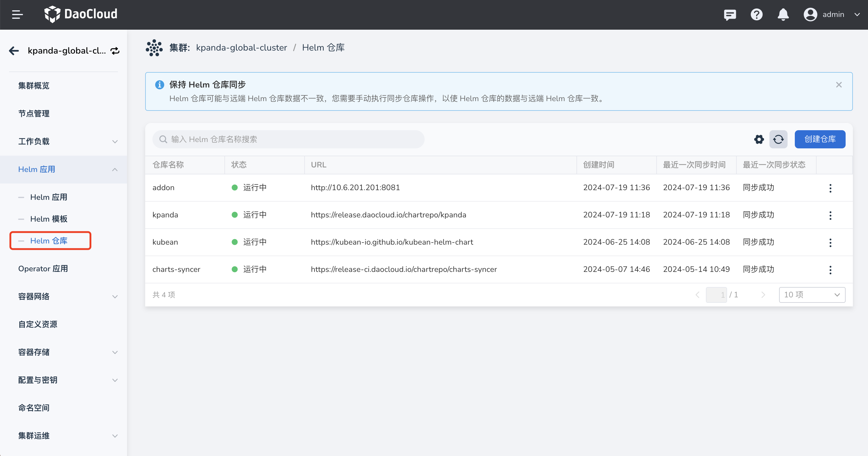Refresh the Helm repository list
Screen dimensions: 868x456
pyautogui.click(x=778, y=139)
